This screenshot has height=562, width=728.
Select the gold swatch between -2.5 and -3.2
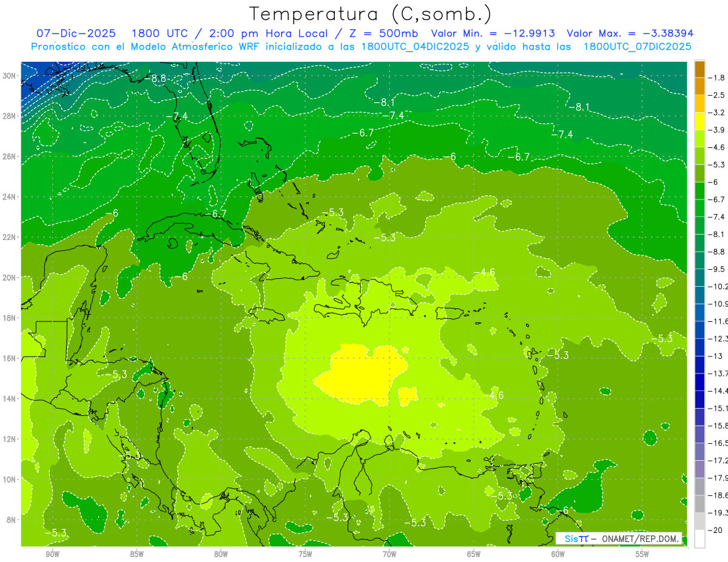tap(699, 104)
